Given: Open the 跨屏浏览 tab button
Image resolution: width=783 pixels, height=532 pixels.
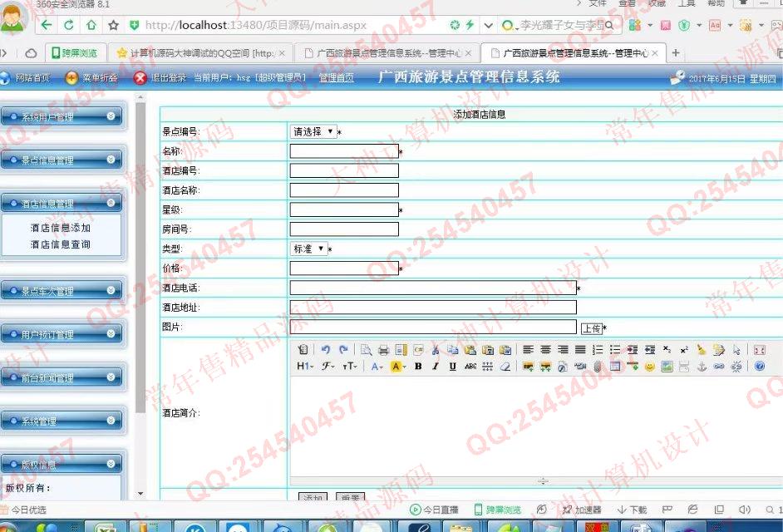Looking at the screenshot, I should coord(75,53).
